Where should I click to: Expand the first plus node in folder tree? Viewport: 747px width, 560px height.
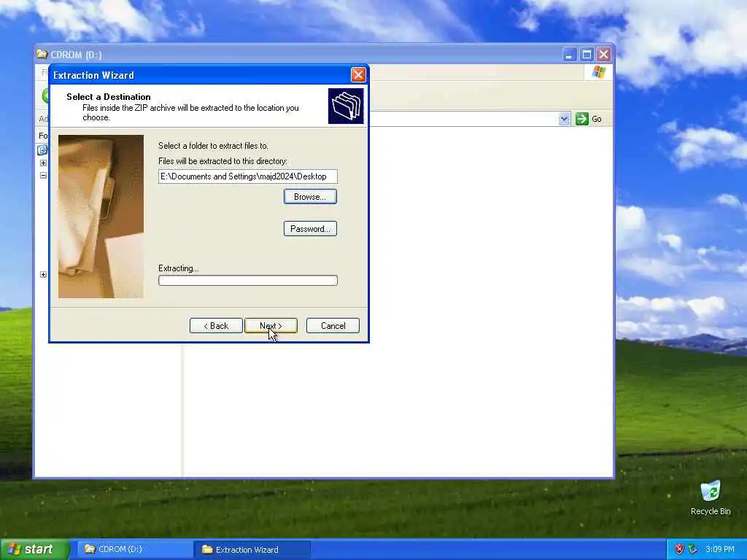pos(43,163)
